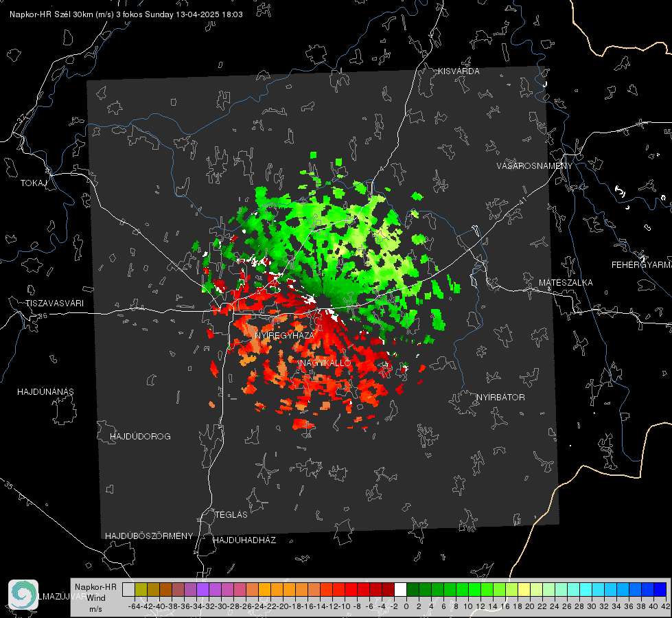
Task: Click the KISVÁRDA town label
Action: [459, 71]
